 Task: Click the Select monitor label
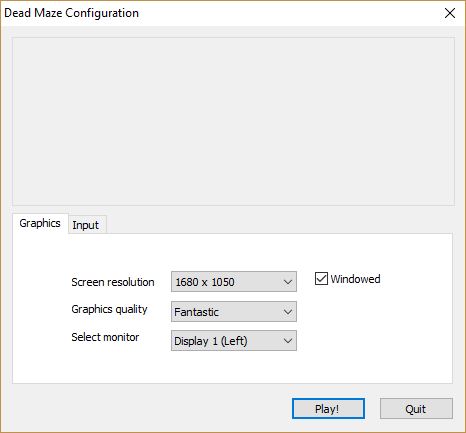(105, 337)
